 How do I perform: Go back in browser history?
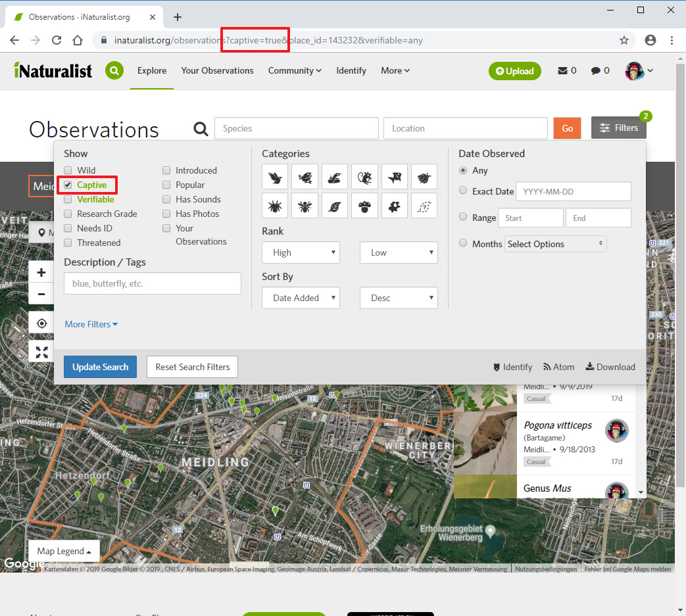14,40
